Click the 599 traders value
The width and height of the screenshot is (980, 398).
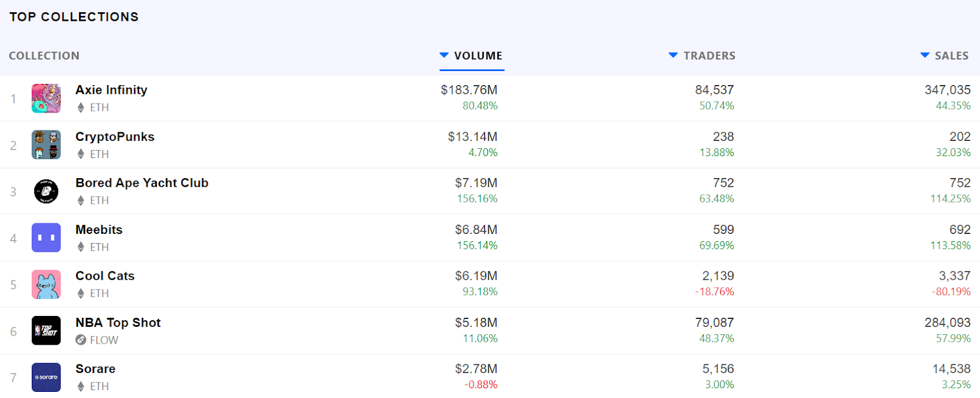point(723,230)
